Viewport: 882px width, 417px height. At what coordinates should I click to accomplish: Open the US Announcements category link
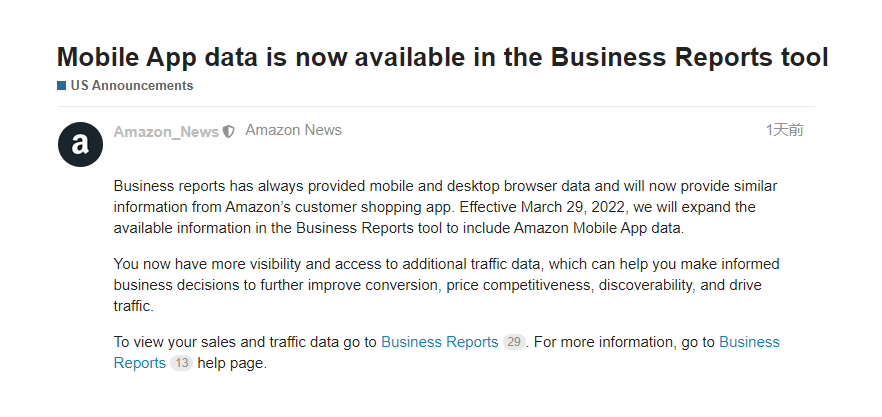point(131,86)
